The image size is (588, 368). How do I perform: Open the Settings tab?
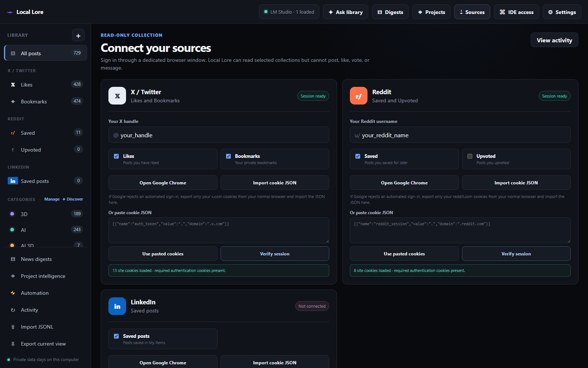point(562,12)
